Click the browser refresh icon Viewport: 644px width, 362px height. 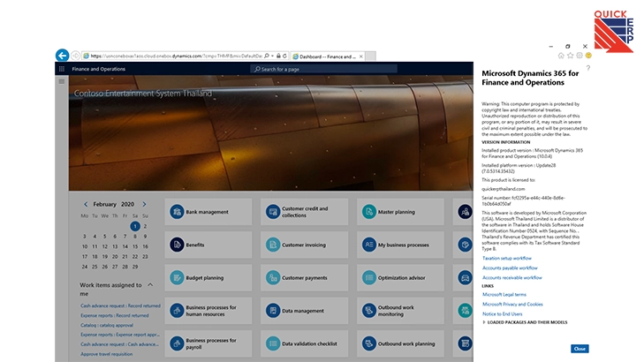tap(284, 56)
